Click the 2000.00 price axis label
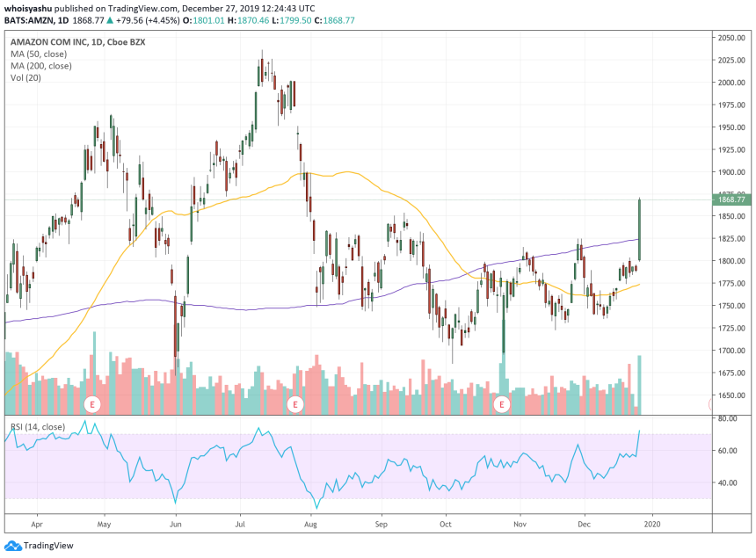The image size is (756, 558). pyautogui.click(x=731, y=83)
